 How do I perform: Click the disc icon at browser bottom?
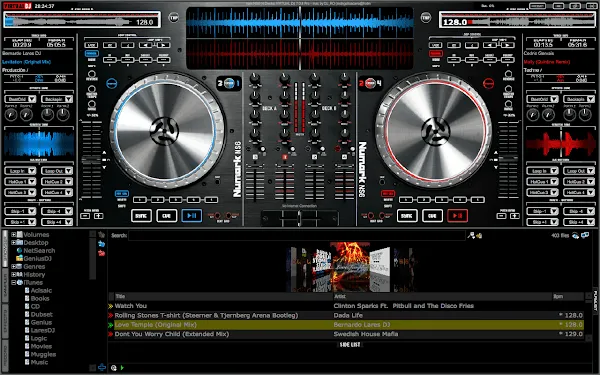click(x=114, y=368)
